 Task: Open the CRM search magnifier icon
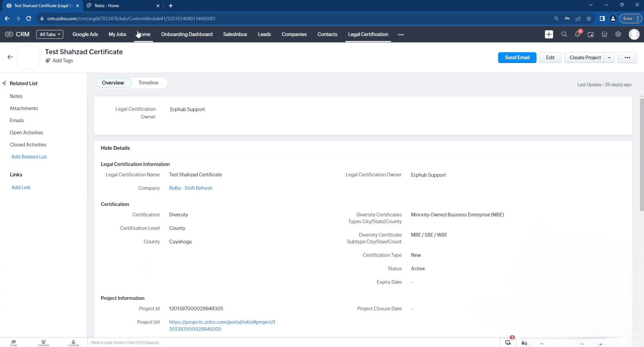point(564,34)
